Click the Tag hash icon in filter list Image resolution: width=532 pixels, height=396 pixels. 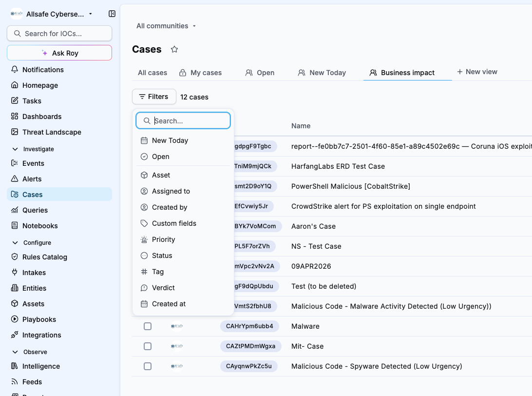point(144,272)
